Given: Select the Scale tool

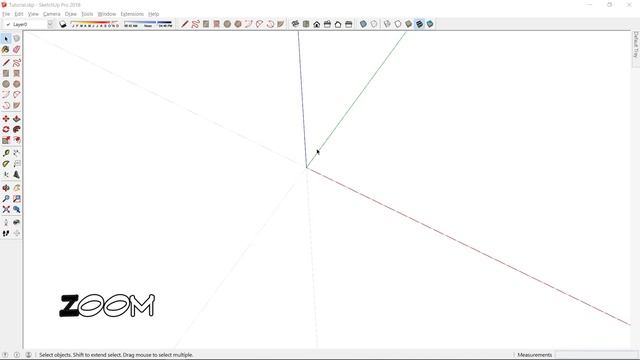Looking at the screenshot, I should point(6,140).
